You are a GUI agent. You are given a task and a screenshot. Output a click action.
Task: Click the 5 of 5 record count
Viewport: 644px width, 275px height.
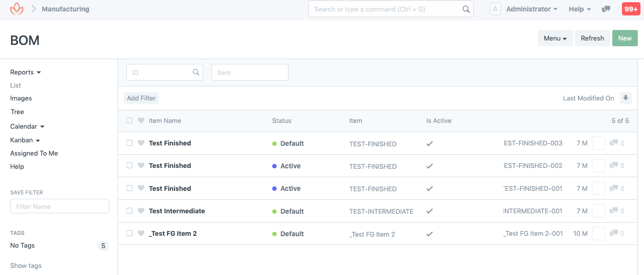(x=620, y=121)
